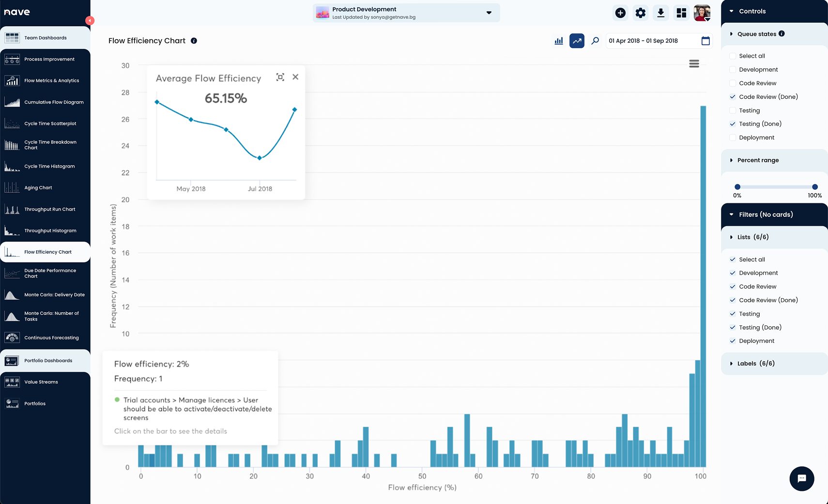Select Throughput Histogram from sidebar
The width and height of the screenshot is (828, 504).
[x=50, y=231]
